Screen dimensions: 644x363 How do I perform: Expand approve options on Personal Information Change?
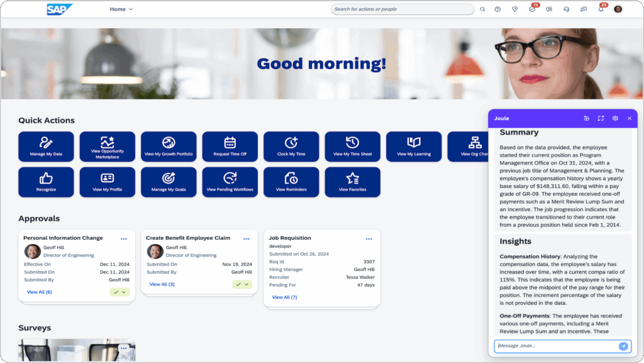click(124, 292)
